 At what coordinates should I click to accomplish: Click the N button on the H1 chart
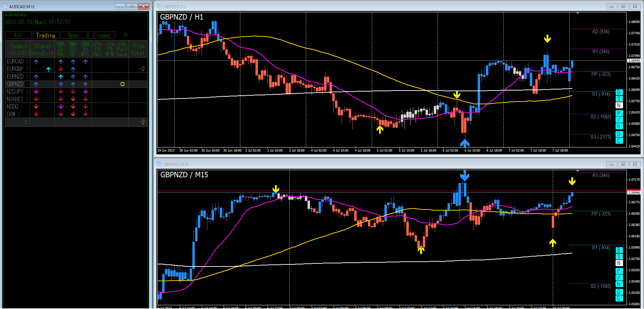coord(619,105)
